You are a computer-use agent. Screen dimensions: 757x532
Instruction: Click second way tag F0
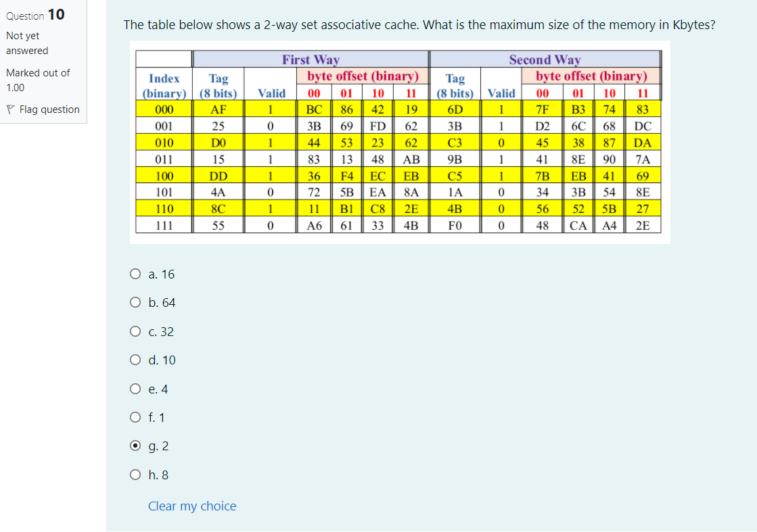(x=455, y=225)
